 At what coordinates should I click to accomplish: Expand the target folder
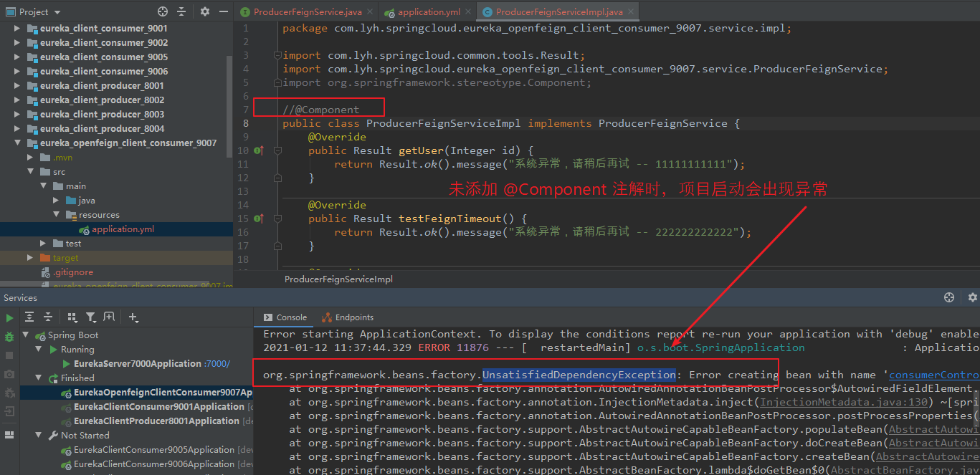31,258
